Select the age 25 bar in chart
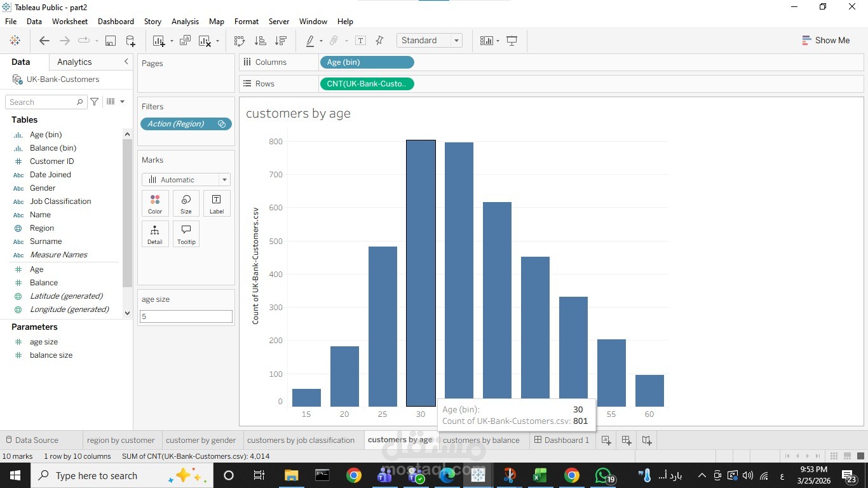This screenshot has height=488, width=868. coord(383,327)
